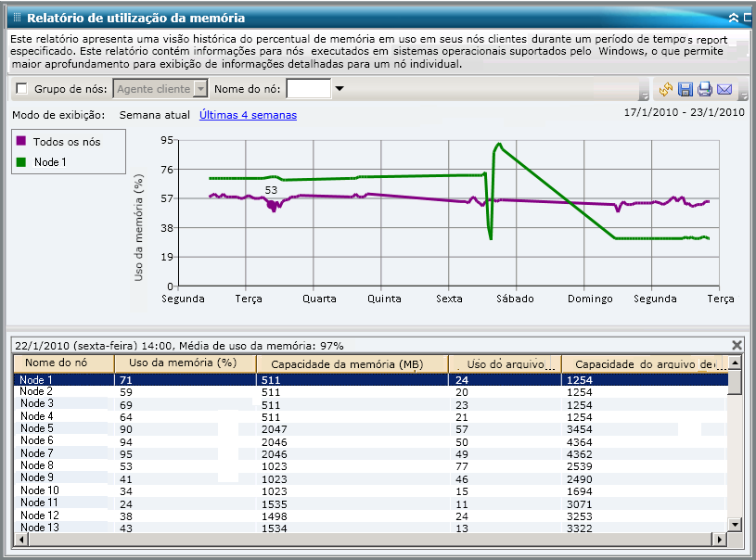Expand the Agente cliente dropdown
This screenshot has height=560, width=756.
[x=199, y=89]
